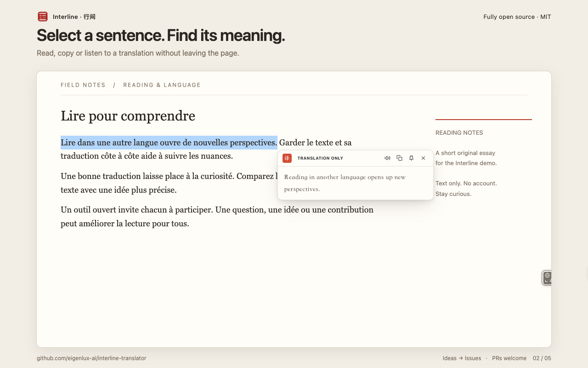Click the "FIELD NOTES" breadcrumb
Viewport: 588px width, 368px height.
(83, 85)
